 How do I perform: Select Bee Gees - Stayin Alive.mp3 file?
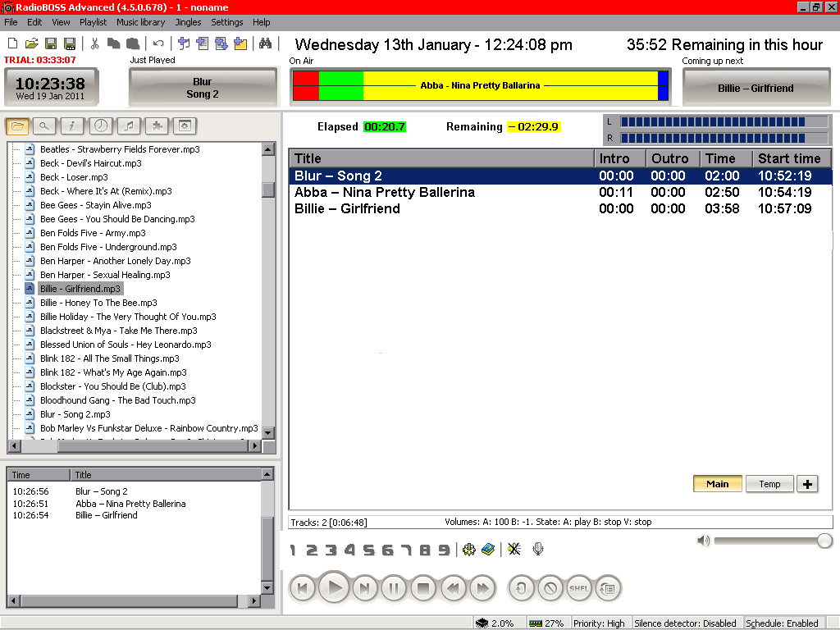[x=95, y=205]
